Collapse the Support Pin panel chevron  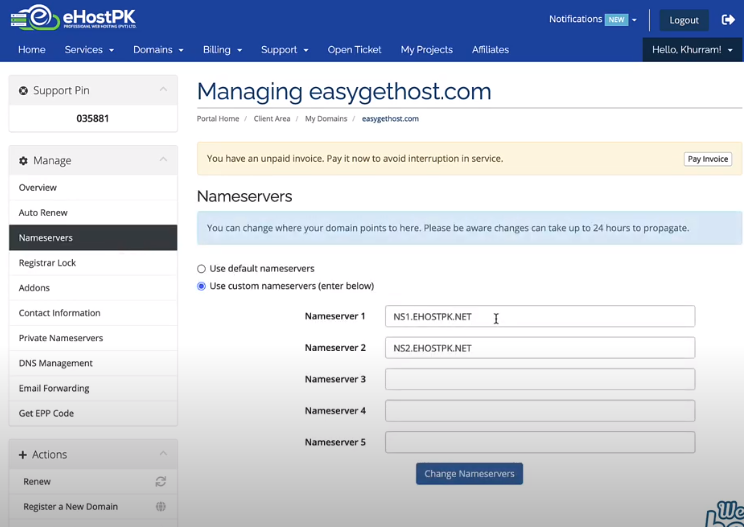[x=163, y=89]
